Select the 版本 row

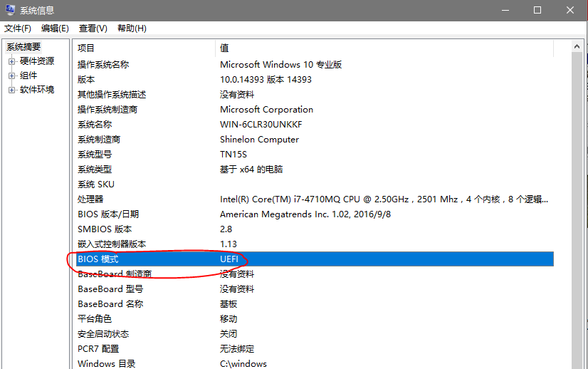(x=315, y=80)
